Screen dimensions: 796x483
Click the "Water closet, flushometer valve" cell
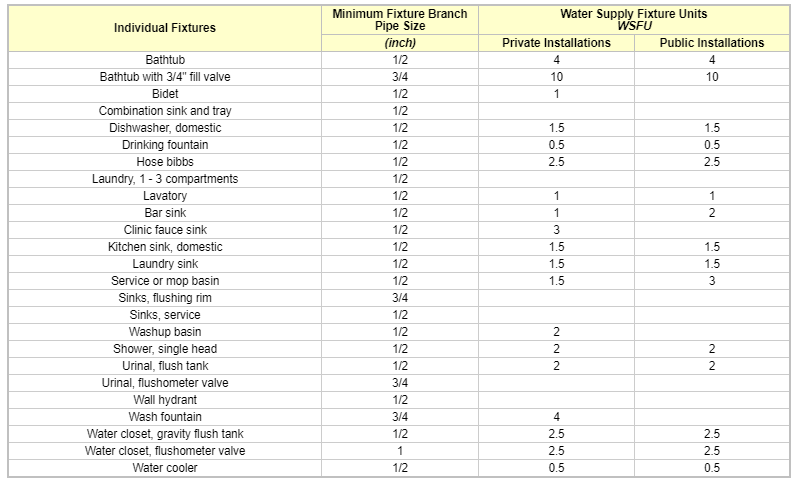pyautogui.click(x=165, y=451)
